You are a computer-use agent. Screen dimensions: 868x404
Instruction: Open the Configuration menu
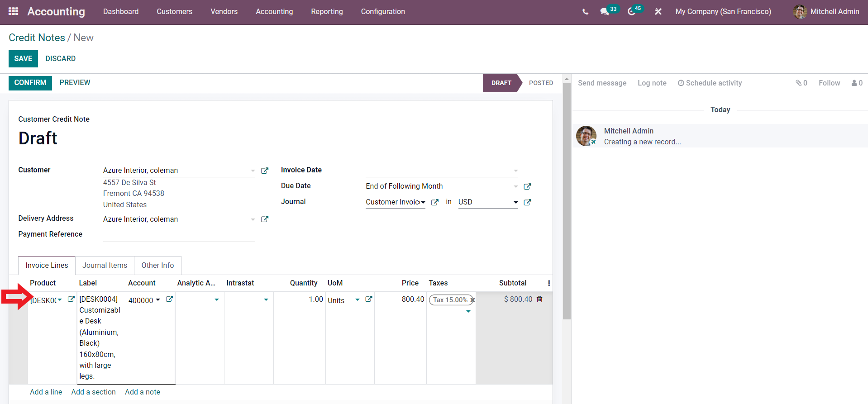pyautogui.click(x=383, y=12)
